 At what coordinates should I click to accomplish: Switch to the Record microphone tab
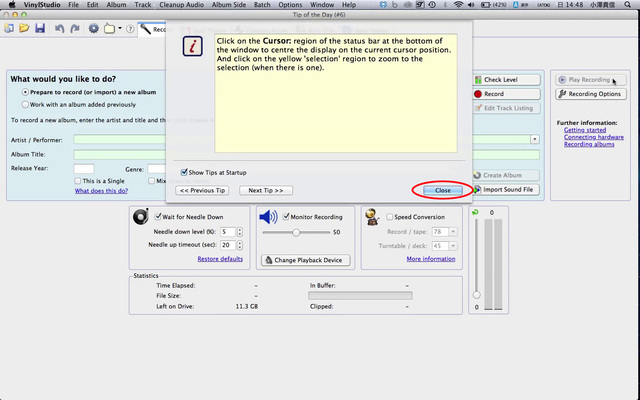tap(152, 29)
